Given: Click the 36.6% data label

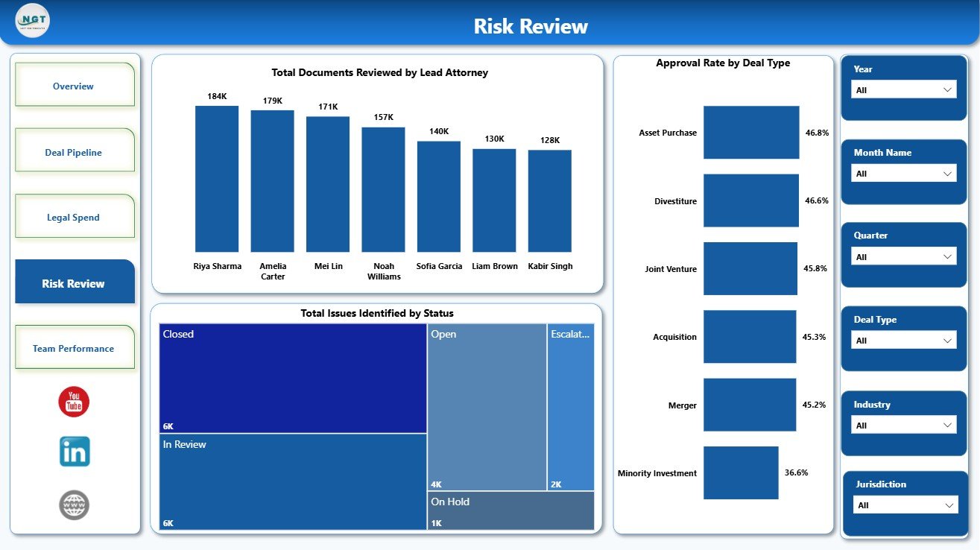Looking at the screenshot, I should click(796, 472).
